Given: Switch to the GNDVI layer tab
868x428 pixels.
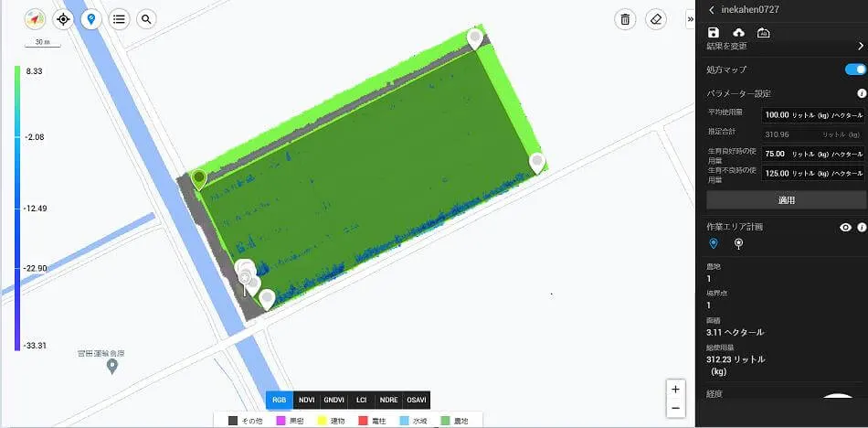Looking at the screenshot, I should 333,400.
